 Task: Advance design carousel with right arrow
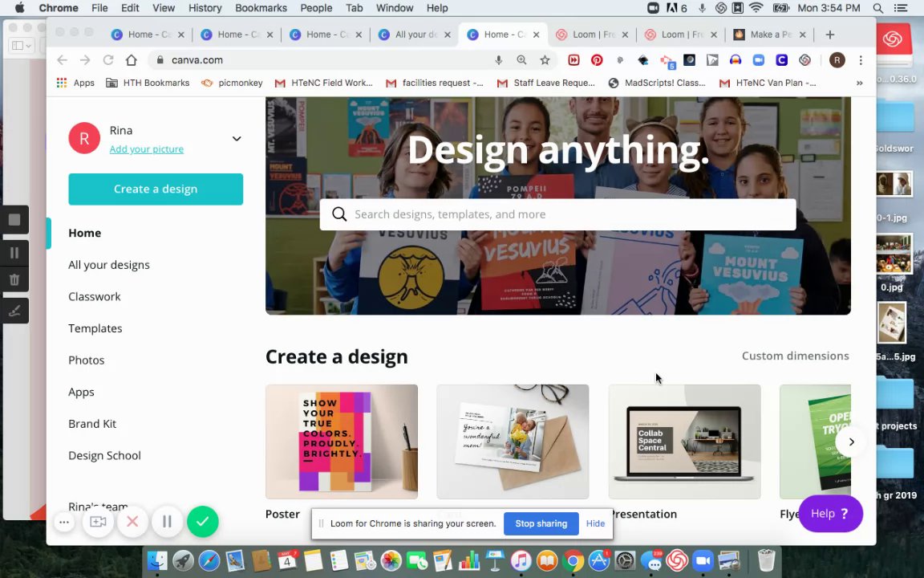coord(851,442)
